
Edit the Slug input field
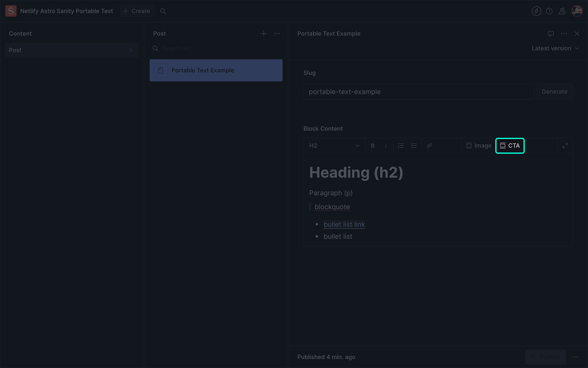tap(419, 92)
